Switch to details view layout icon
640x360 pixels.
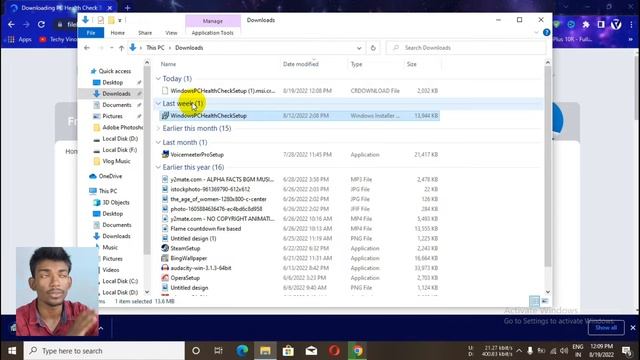[534, 301]
